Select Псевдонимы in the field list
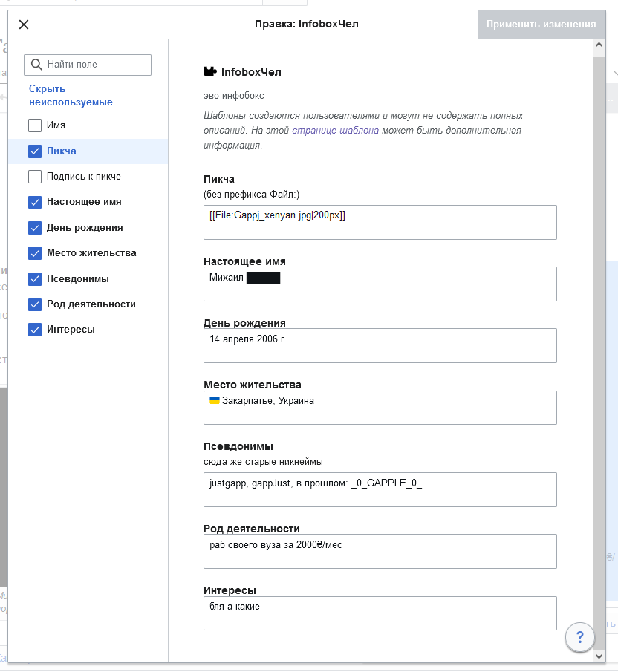This screenshot has width=618, height=672. (x=78, y=279)
